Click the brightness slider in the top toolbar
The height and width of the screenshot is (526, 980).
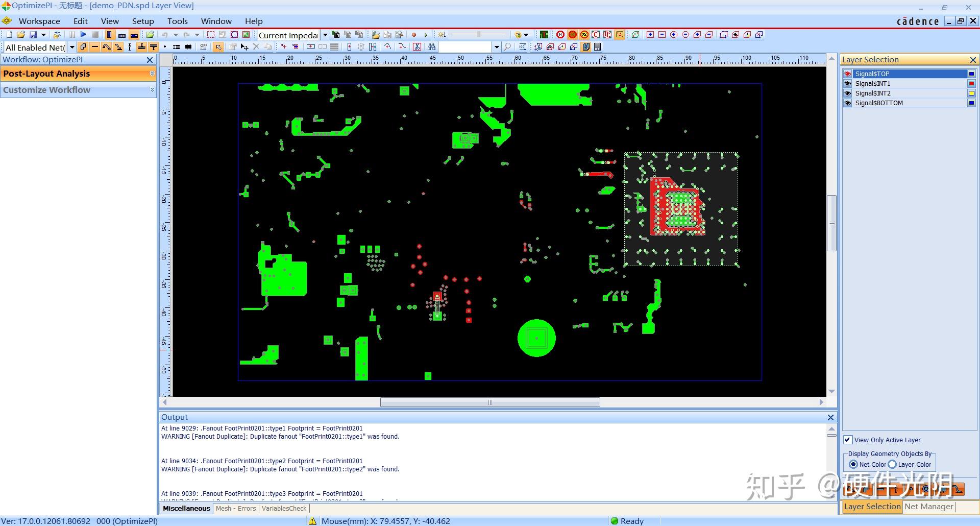479,35
